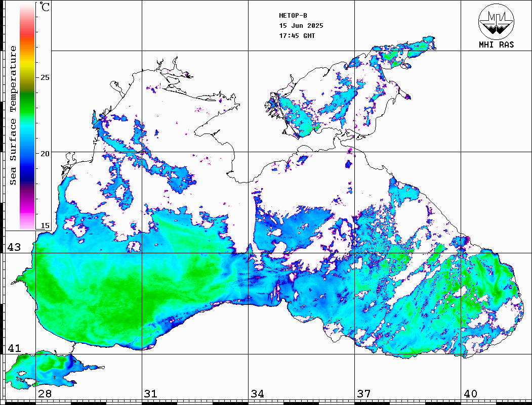Click longitude label 34
The height and width of the screenshot is (405, 532).
(x=257, y=394)
